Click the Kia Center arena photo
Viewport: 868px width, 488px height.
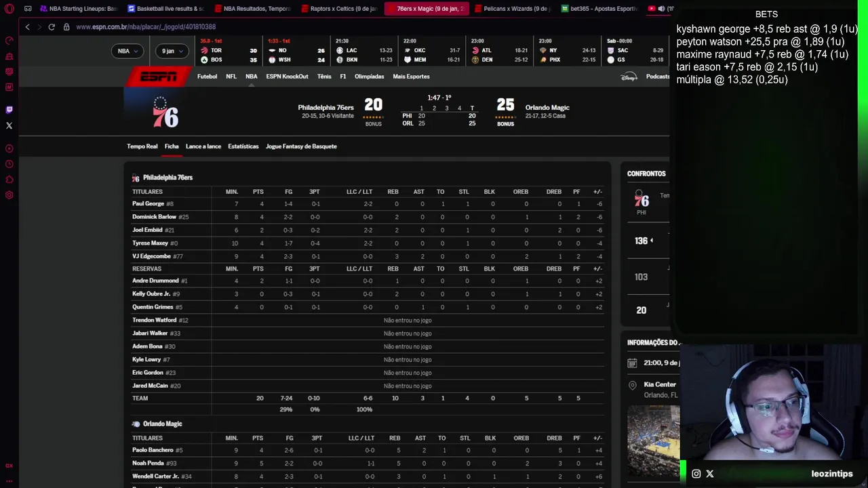(x=653, y=441)
